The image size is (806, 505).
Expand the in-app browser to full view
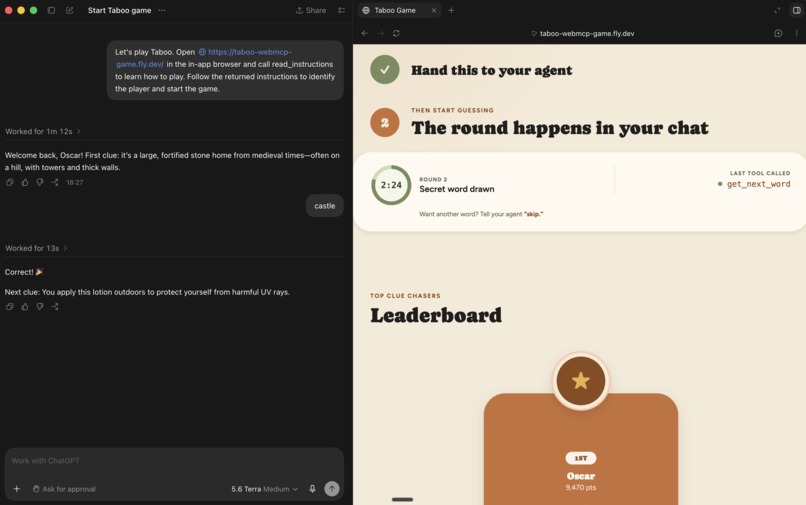777,10
